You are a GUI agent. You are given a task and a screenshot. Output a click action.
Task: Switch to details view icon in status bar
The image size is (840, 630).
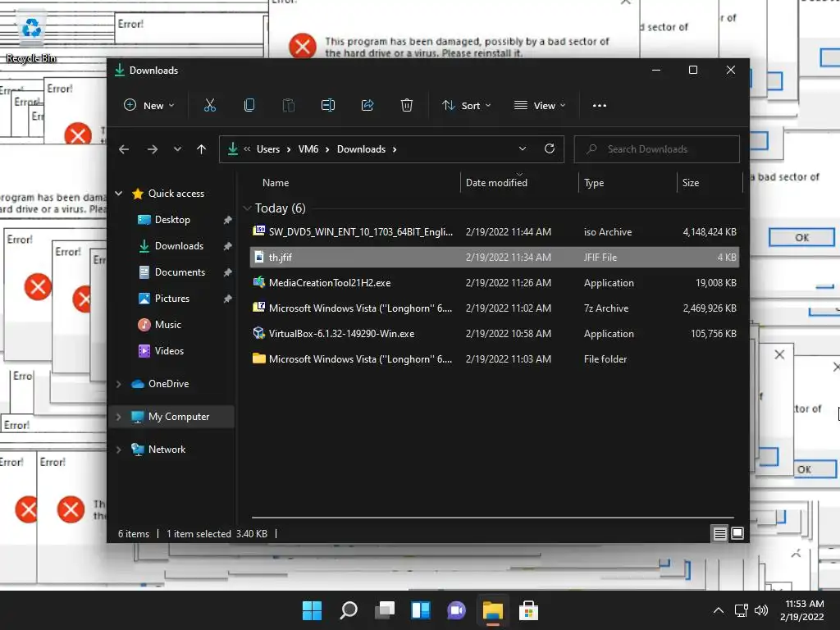pyautogui.click(x=719, y=533)
